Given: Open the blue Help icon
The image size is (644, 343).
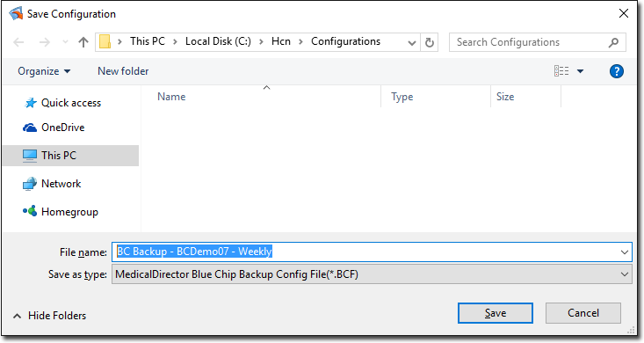Looking at the screenshot, I should 617,71.
